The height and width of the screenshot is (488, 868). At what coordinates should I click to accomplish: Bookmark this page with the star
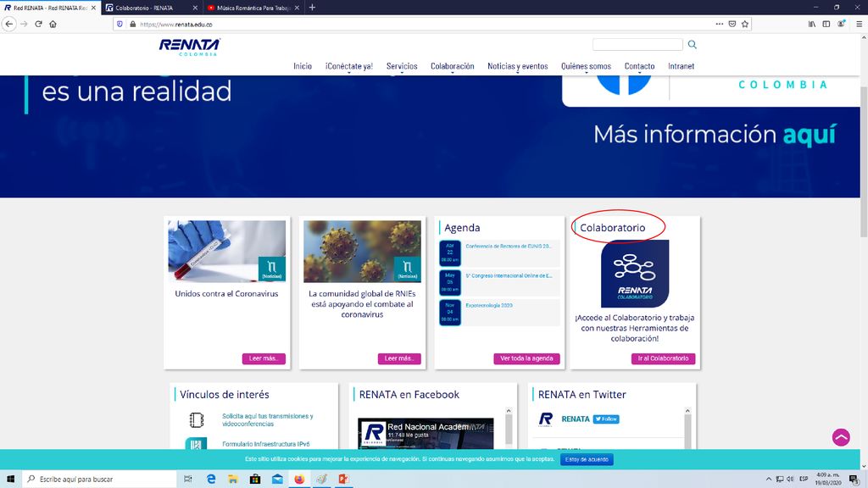click(745, 24)
